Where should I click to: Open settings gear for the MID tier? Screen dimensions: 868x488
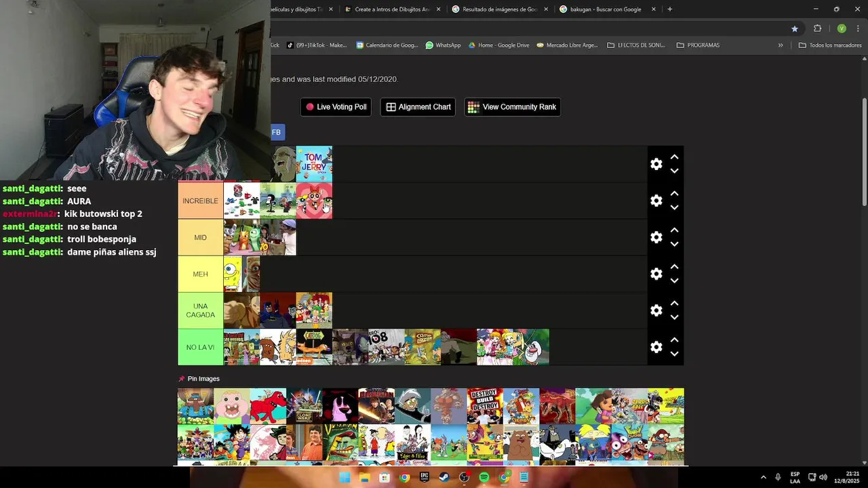(x=656, y=237)
